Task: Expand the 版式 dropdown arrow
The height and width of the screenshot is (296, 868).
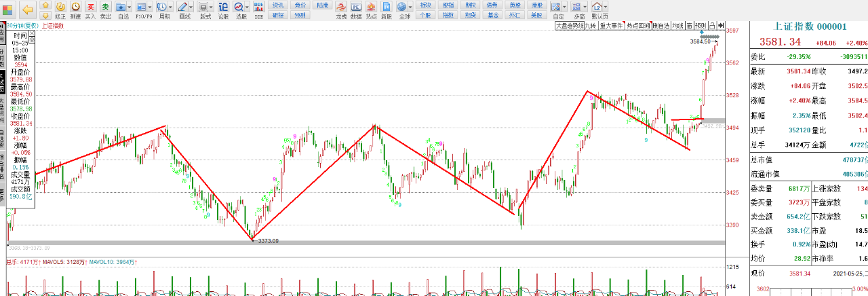Action: click(212, 7)
